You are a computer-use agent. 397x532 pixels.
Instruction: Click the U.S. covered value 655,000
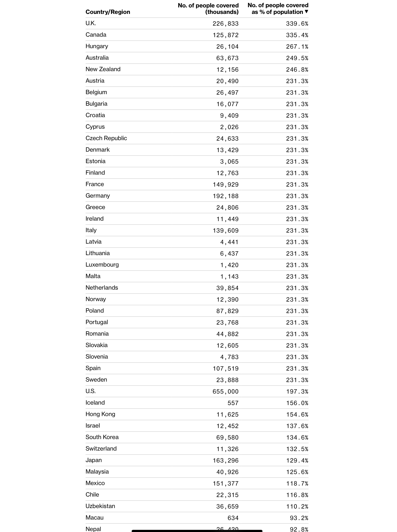(x=225, y=392)
